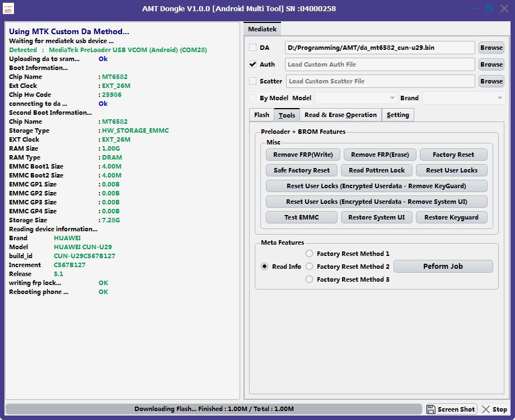The image size is (515, 420).
Task: Click the DA file path field
Action: tap(380, 48)
